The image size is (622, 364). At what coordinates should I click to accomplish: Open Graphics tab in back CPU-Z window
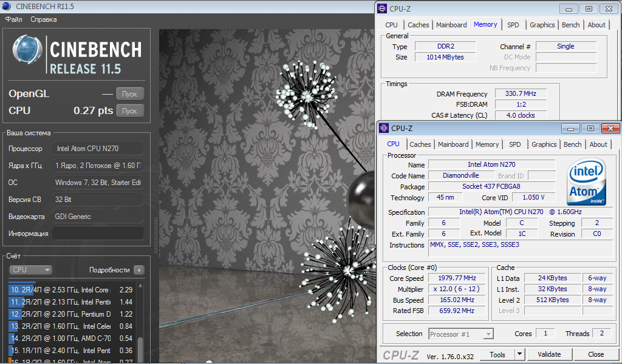tap(542, 25)
